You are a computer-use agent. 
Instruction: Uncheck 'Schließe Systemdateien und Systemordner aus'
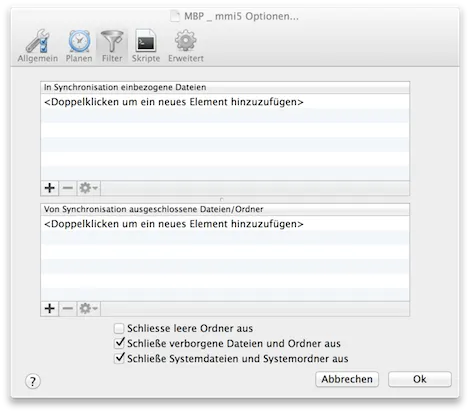[x=119, y=358]
